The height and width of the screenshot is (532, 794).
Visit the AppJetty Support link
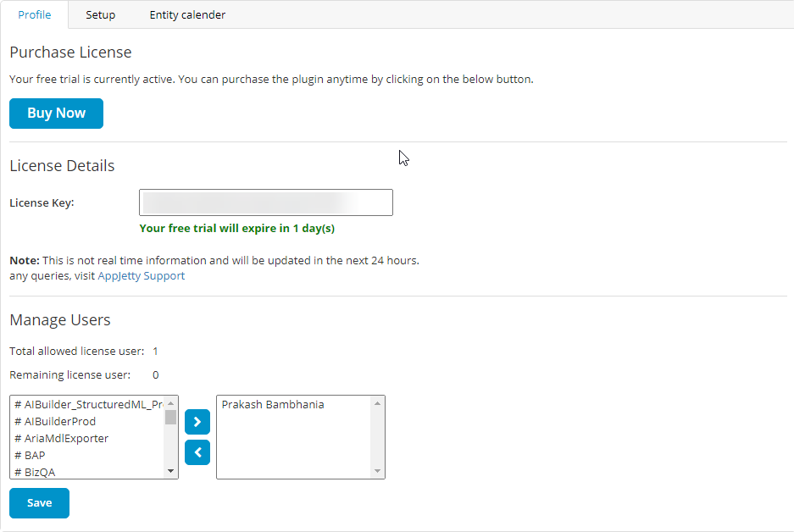(141, 275)
